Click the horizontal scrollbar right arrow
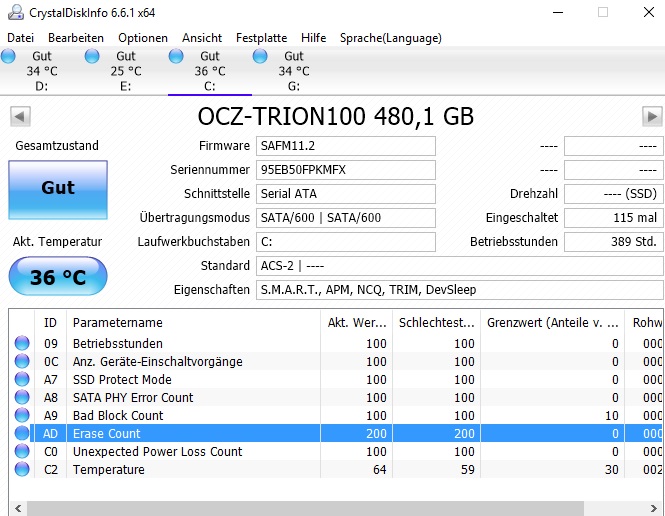Viewport: 665px width, 516px height. click(x=654, y=508)
